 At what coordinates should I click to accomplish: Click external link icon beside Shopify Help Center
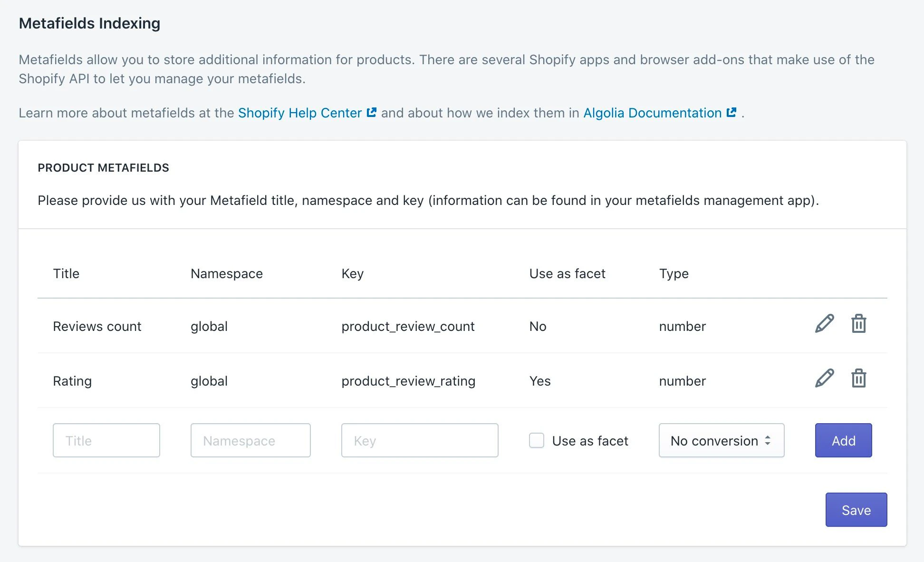point(372,112)
